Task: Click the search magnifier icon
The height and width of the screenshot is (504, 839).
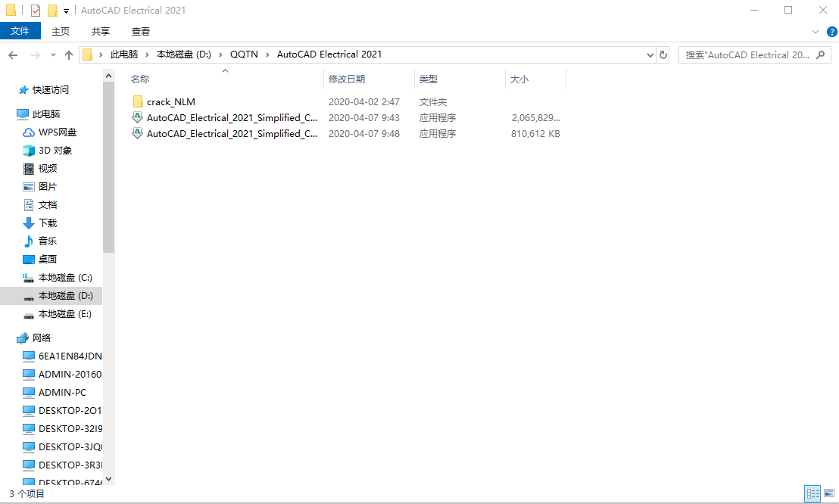Action: tap(820, 54)
